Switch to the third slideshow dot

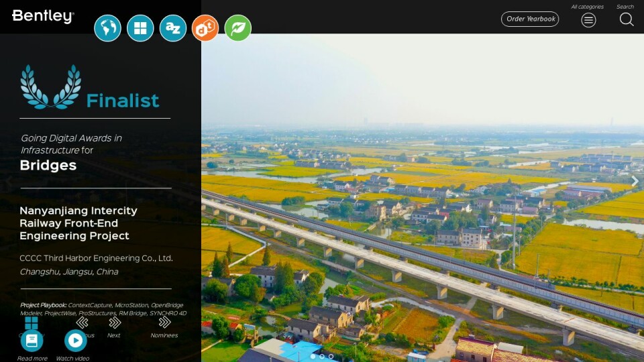(331, 357)
